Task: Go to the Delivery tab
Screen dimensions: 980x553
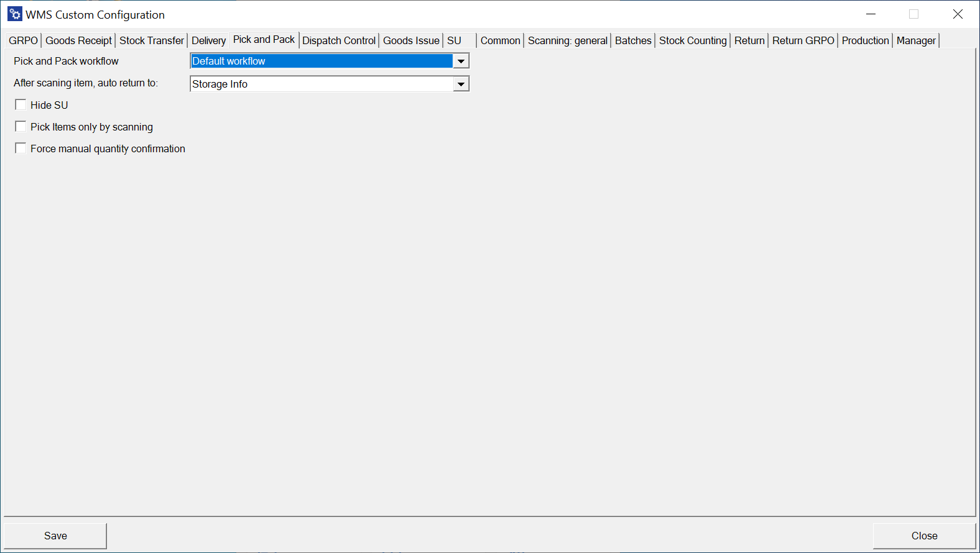Action: 208,40
